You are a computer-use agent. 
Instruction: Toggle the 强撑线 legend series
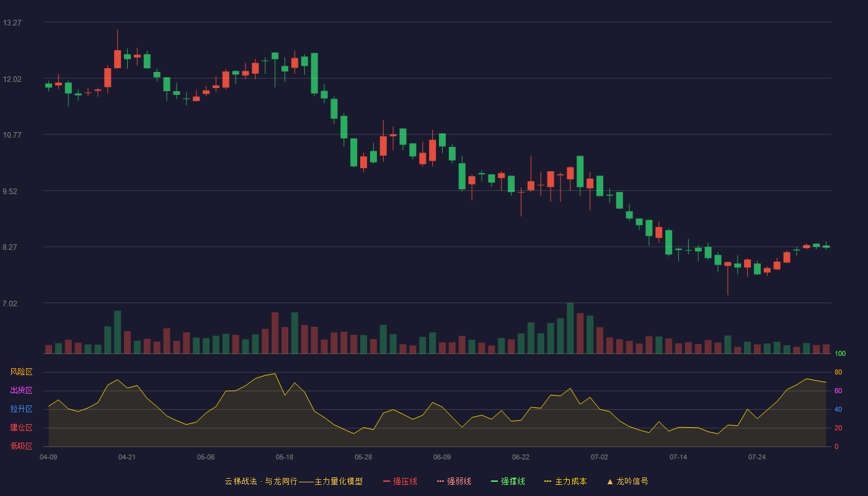tap(508, 481)
